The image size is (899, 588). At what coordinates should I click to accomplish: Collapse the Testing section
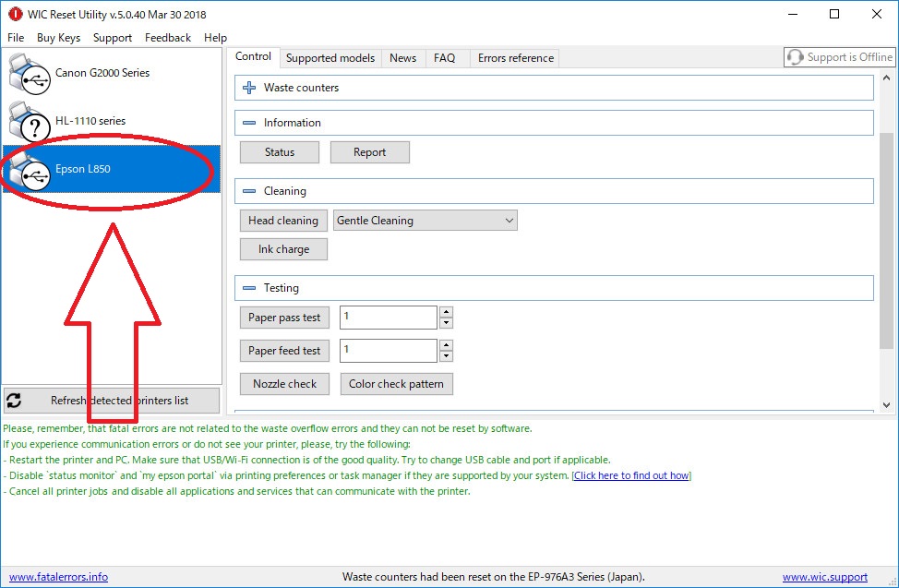pos(249,288)
